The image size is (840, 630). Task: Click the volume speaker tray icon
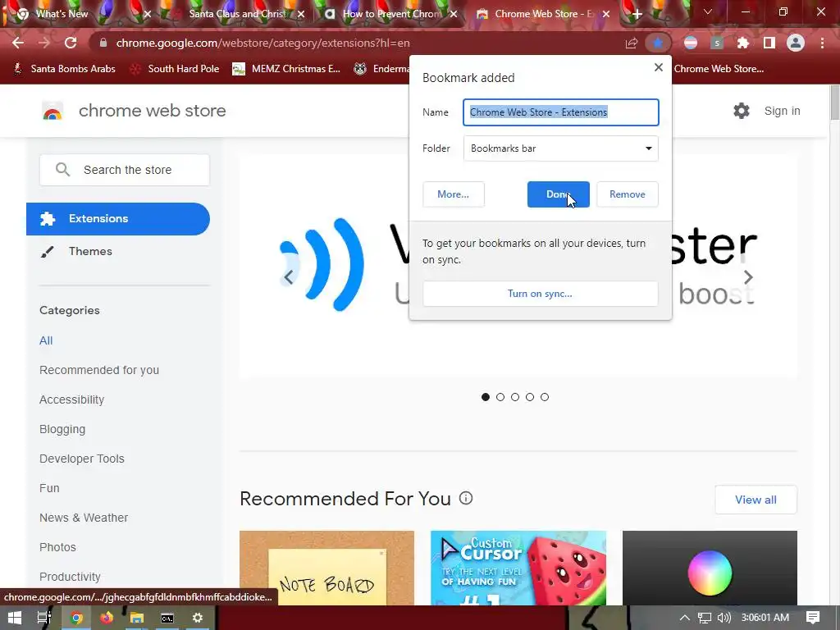click(x=724, y=618)
